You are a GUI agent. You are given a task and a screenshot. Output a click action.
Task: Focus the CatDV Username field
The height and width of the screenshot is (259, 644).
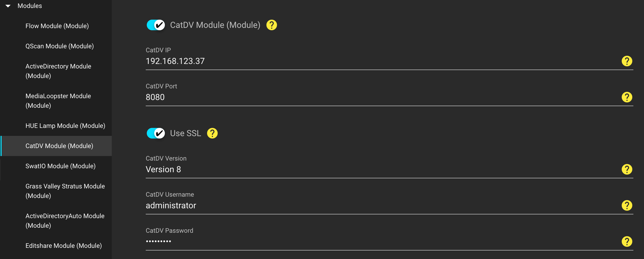pyautogui.click(x=380, y=206)
